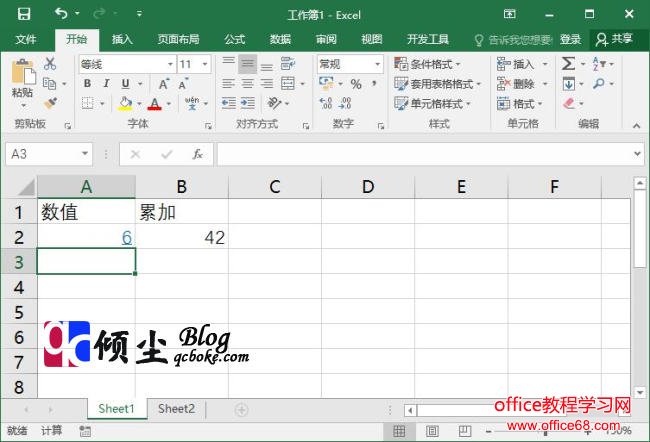The height and width of the screenshot is (442, 650).
Task: Click Decrease Decimal icon
Action: tap(345, 103)
